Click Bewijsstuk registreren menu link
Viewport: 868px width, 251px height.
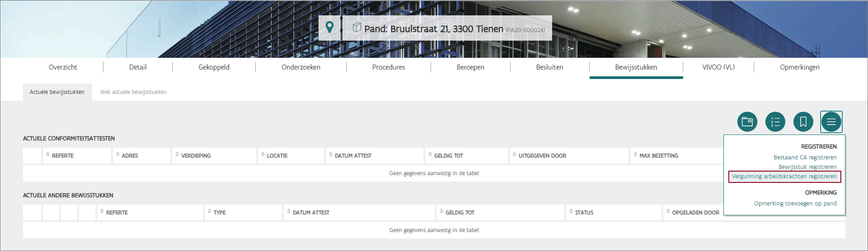pyautogui.click(x=807, y=167)
